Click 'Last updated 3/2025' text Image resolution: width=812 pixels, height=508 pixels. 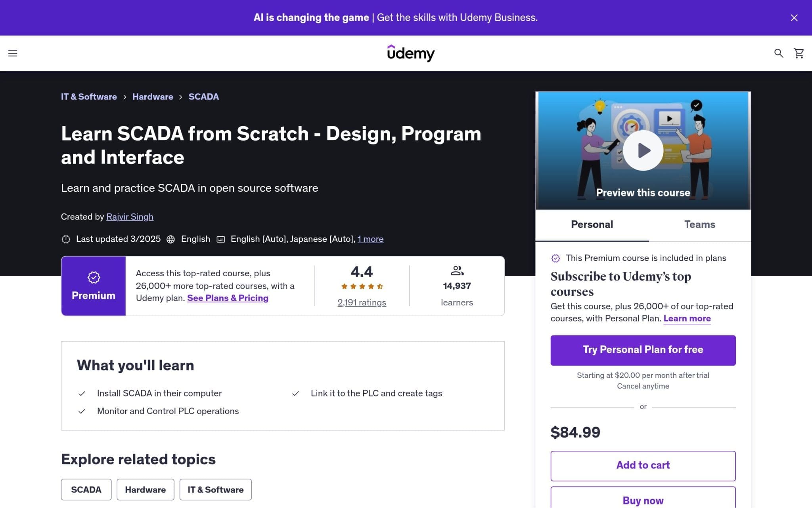pos(118,239)
